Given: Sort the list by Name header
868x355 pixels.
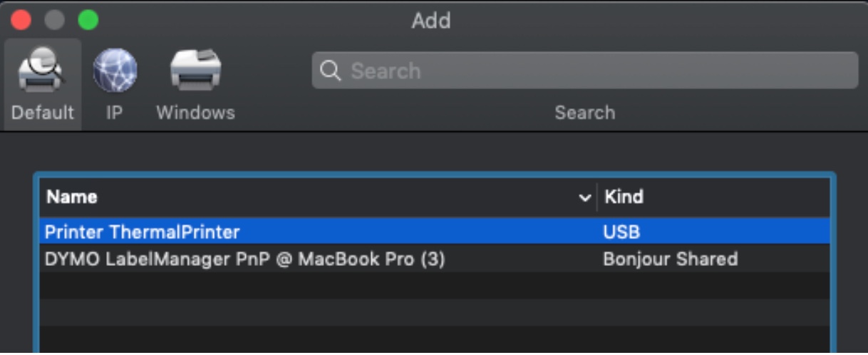Looking at the screenshot, I should click(72, 197).
